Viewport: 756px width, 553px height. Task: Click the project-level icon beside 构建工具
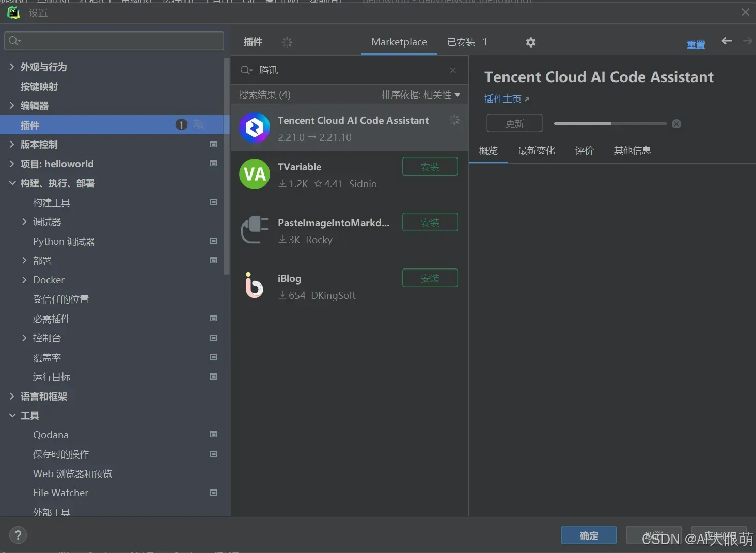click(x=213, y=202)
